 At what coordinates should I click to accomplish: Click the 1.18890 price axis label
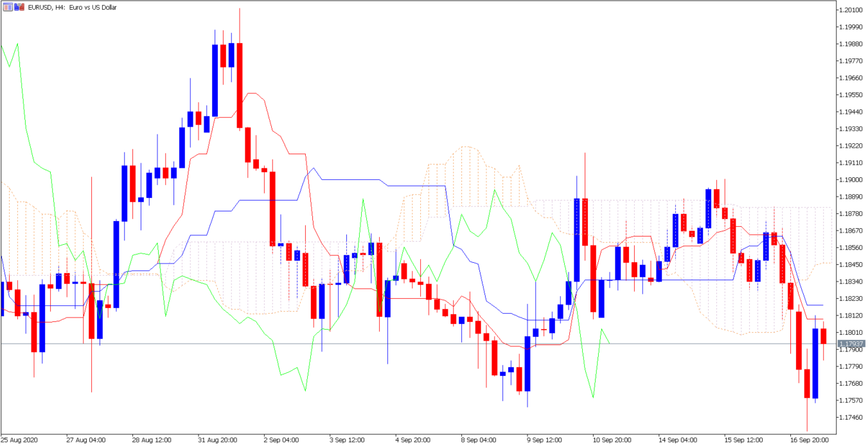pyautogui.click(x=851, y=197)
